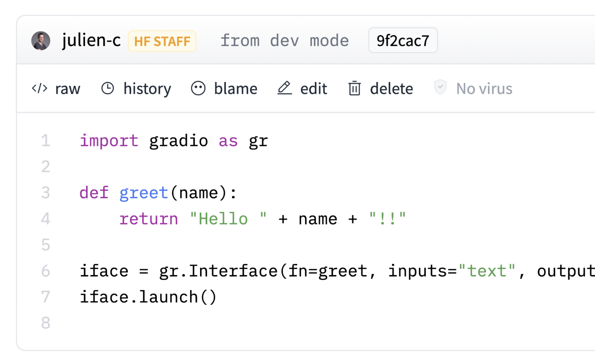This screenshot has width=595, height=364.
Task: Click the raw code </> icon
Action: 39,89
